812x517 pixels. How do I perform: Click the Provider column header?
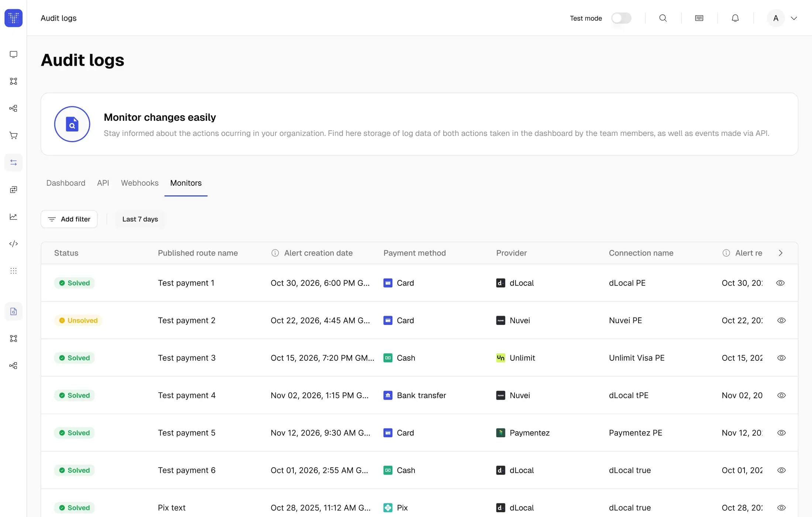[511, 253]
